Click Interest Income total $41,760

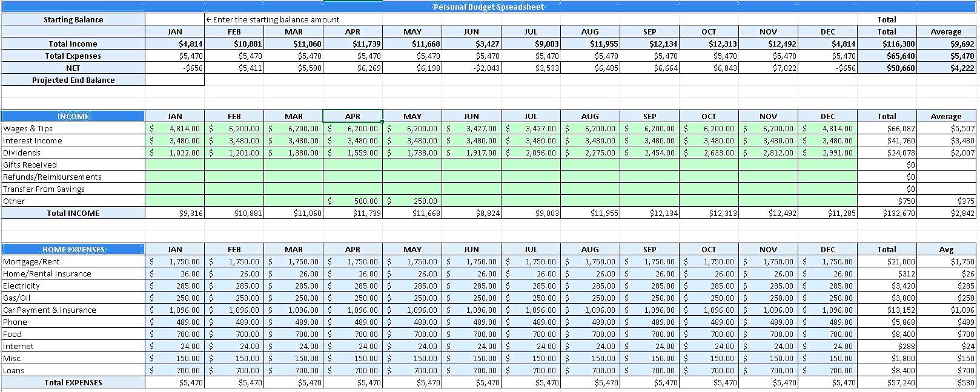point(887,140)
